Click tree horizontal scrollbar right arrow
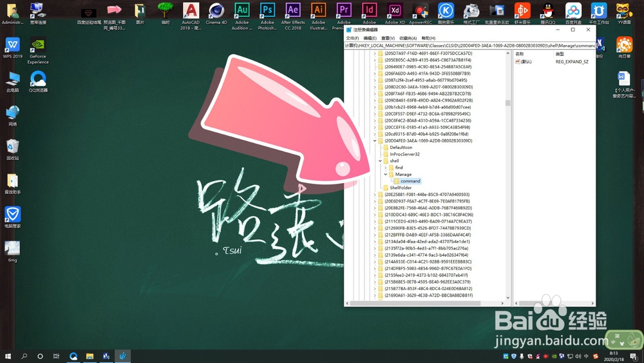The width and height of the screenshot is (644, 363). tap(502, 304)
